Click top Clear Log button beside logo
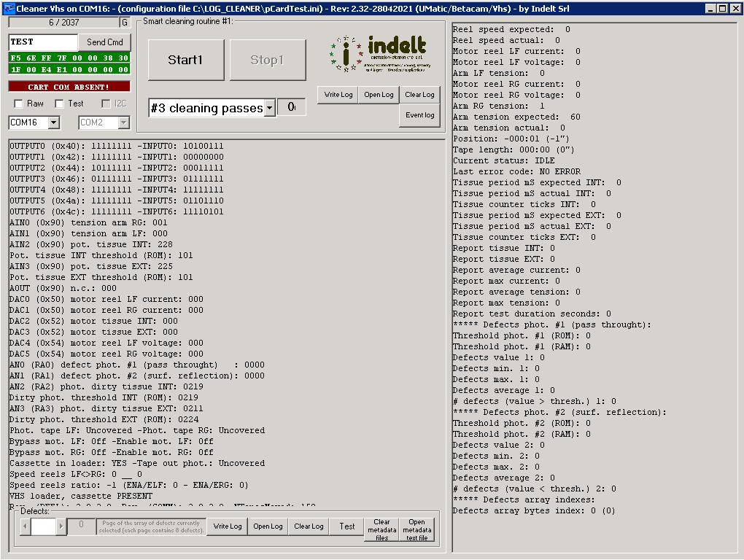This screenshot has height=560, width=744. (x=419, y=95)
